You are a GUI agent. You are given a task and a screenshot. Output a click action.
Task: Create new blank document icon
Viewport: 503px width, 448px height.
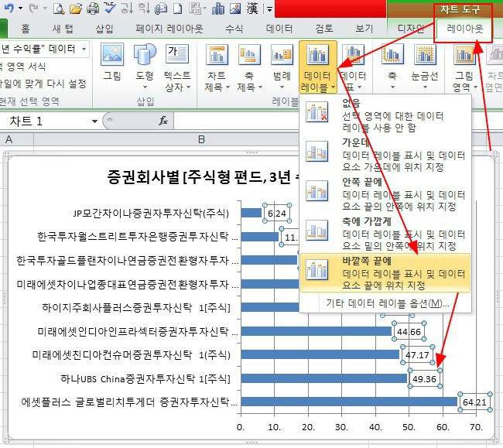(177, 9)
